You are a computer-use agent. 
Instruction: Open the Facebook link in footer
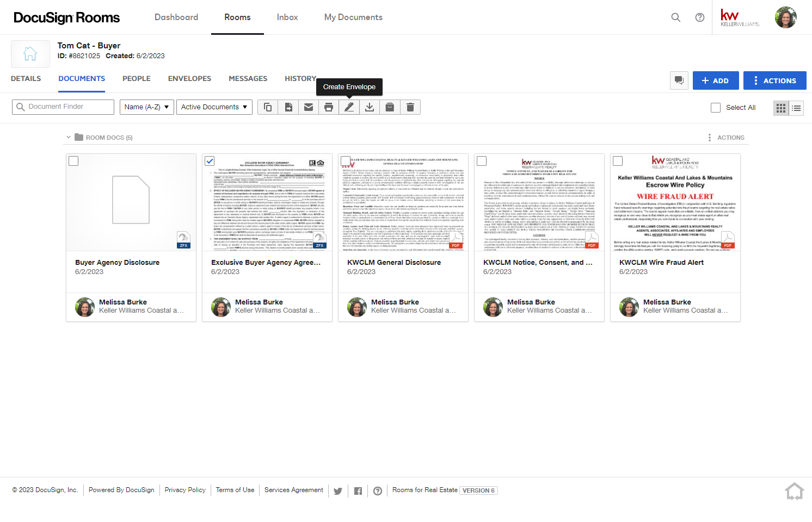[x=358, y=491]
